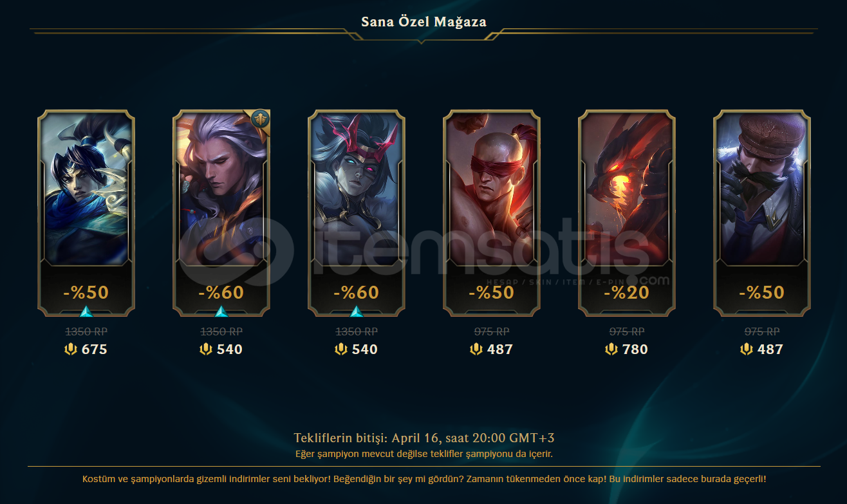Click the RP coin icon beside 780
Viewport: 847px width, 504px height.
(611, 350)
